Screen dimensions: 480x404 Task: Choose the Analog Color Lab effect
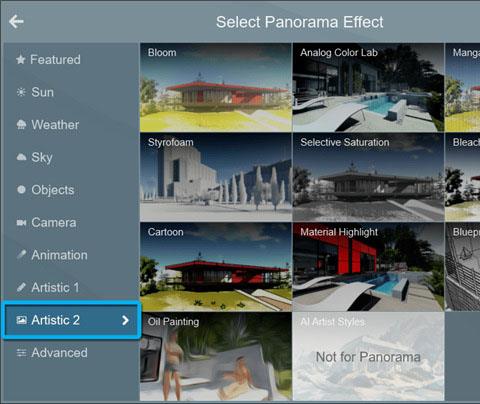coord(368,87)
